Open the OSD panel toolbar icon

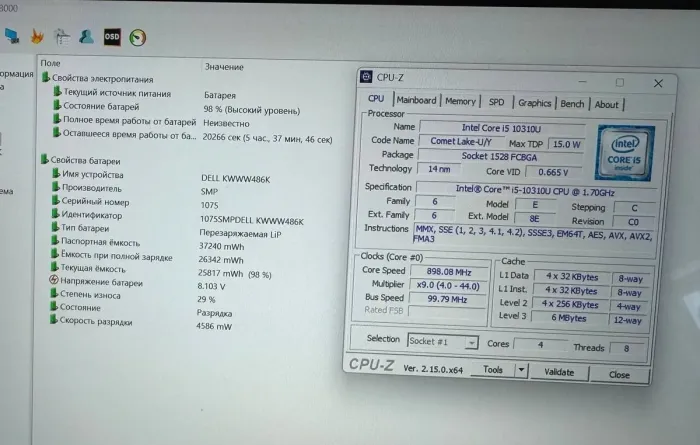click(x=112, y=37)
